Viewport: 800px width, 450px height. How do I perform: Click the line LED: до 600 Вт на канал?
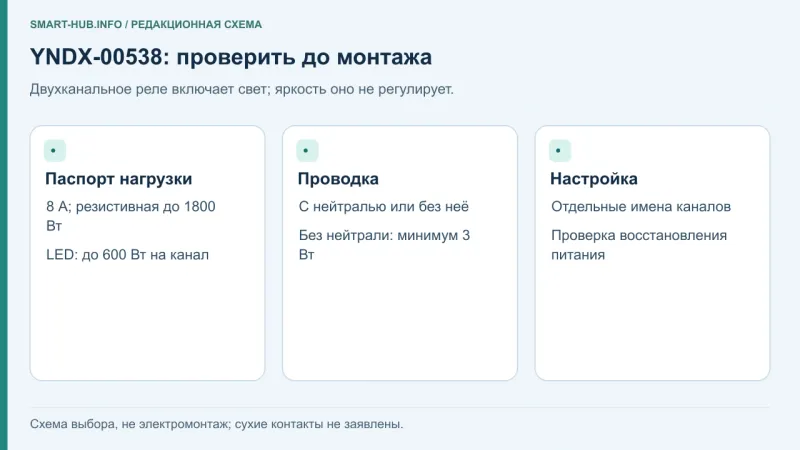pyautogui.click(x=128, y=255)
